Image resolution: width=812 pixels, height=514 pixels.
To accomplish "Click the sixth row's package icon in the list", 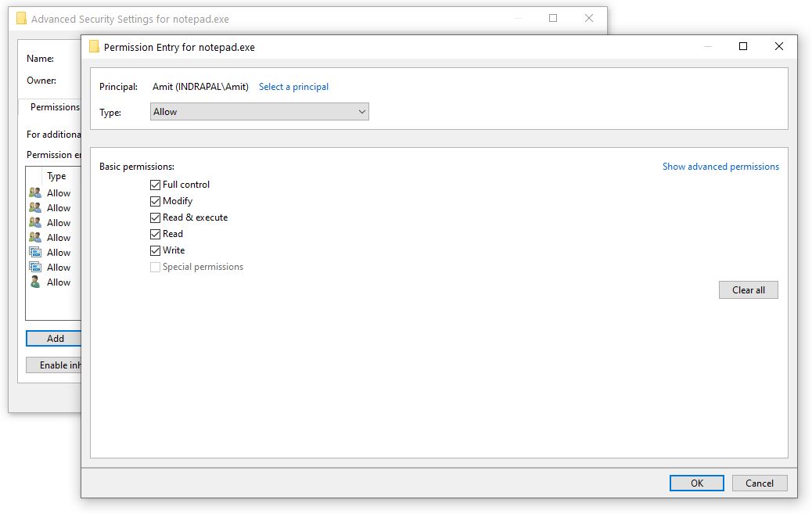I will click(x=34, y=268).
